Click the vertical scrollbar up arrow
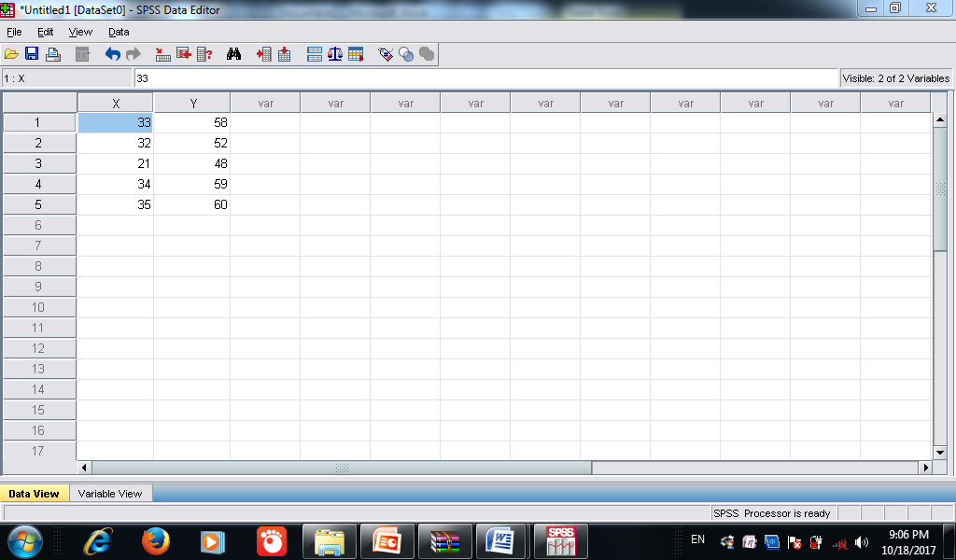This screenshot has width=956, height=560. (939, 120)
